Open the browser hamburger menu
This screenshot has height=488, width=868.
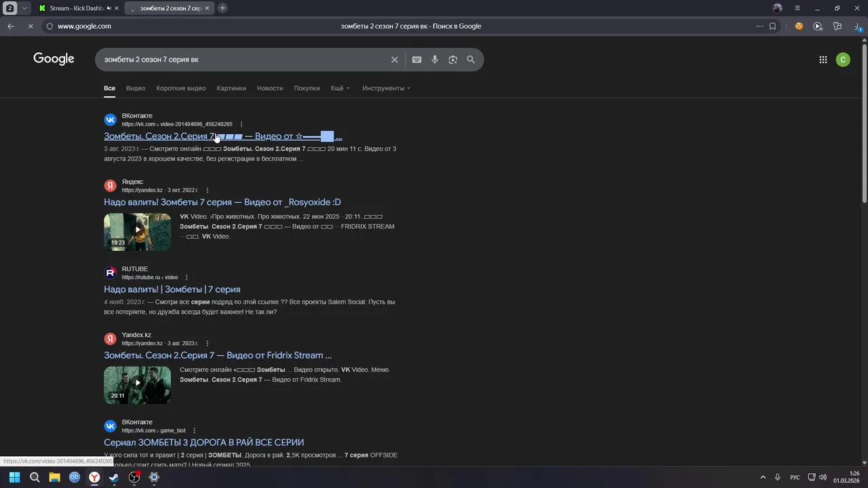(797, 8)
